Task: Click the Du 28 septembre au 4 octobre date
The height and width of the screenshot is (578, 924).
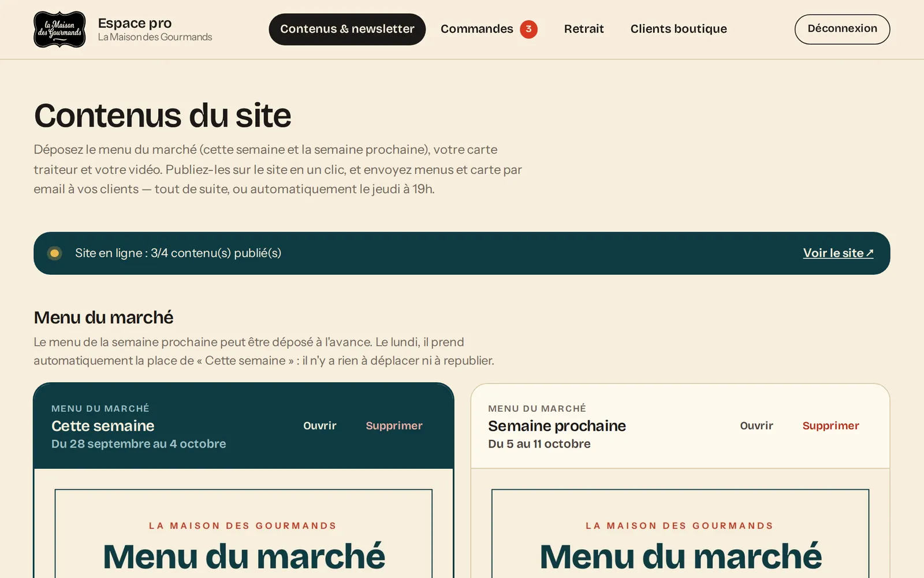Action: 139,443
